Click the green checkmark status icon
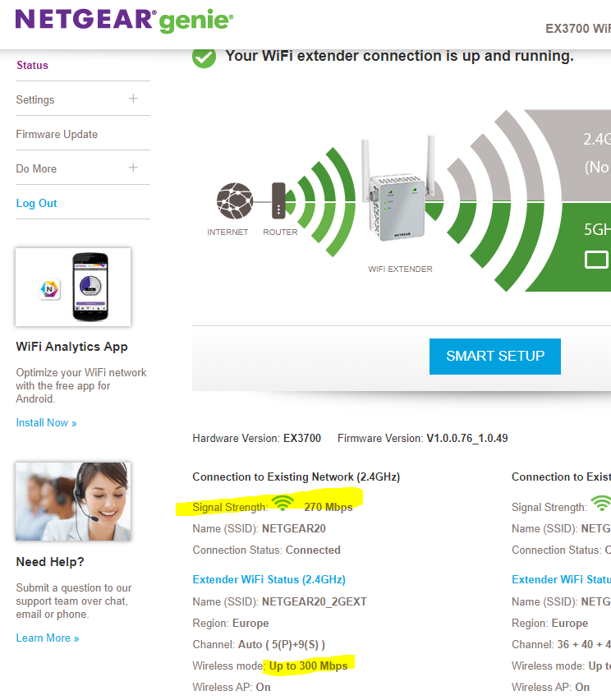This screenshot has width=611, height=700. pos(204,58)
